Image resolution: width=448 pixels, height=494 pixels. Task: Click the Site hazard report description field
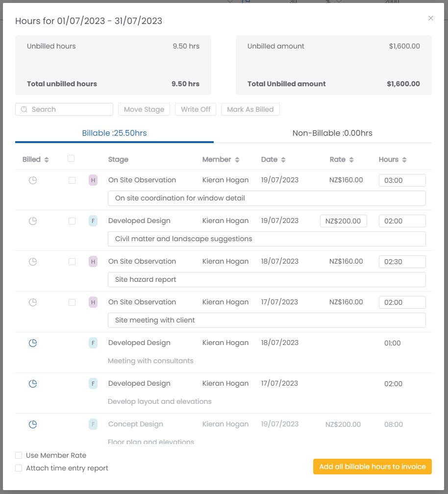[x=266, y=279]
